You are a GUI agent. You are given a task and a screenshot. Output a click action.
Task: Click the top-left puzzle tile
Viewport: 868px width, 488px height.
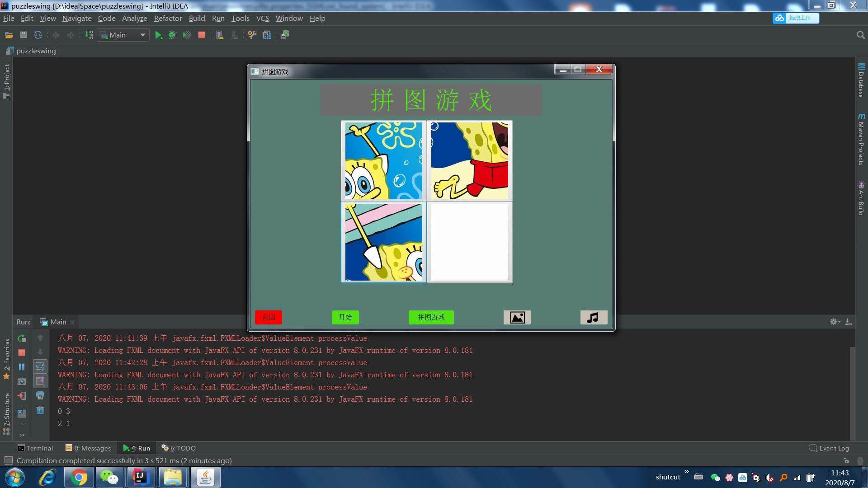(384, 161)
